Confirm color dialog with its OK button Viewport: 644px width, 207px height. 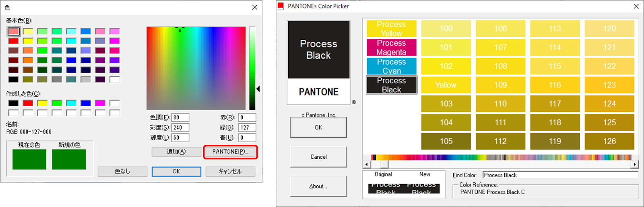[x=176, y=172]
